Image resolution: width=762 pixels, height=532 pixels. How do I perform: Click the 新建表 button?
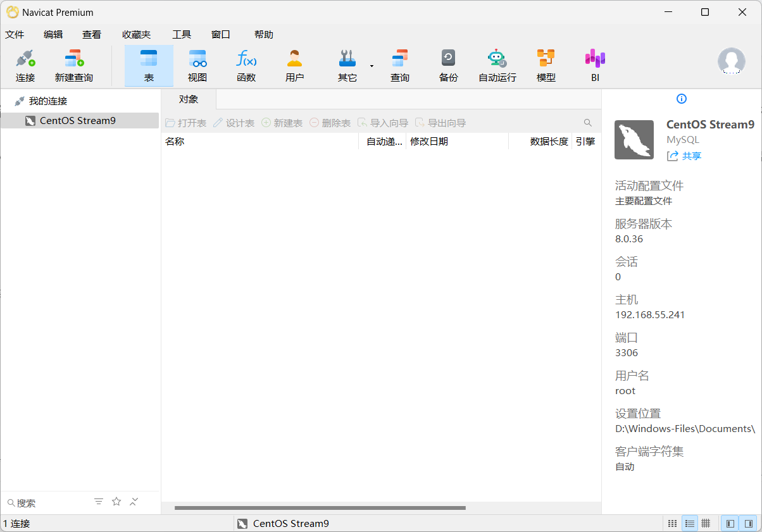(282, 123)
